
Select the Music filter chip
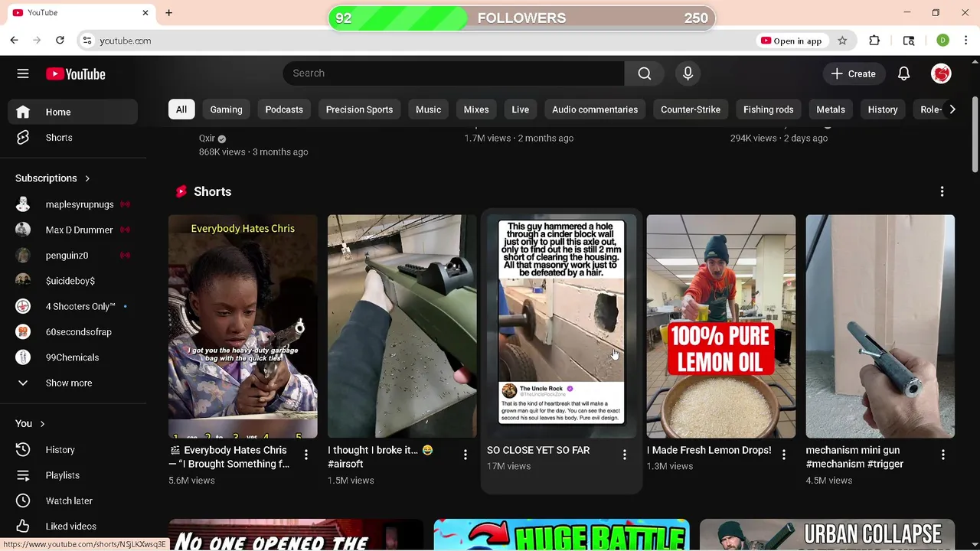click(x=428, y=109)
